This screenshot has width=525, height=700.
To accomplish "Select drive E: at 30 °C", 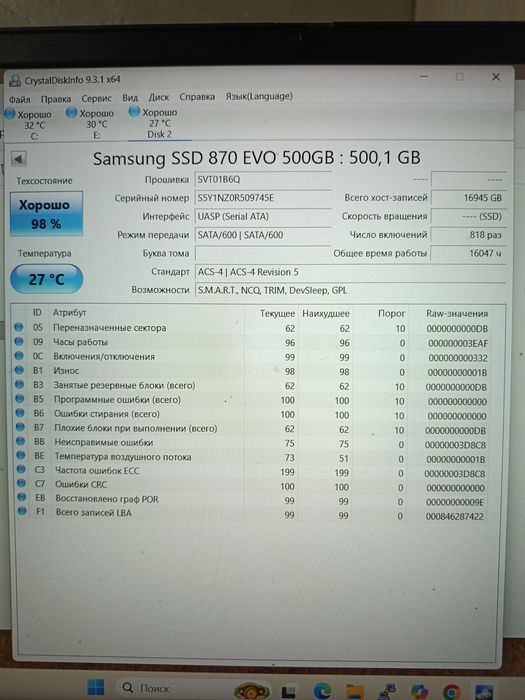I will tap(92, 124).
